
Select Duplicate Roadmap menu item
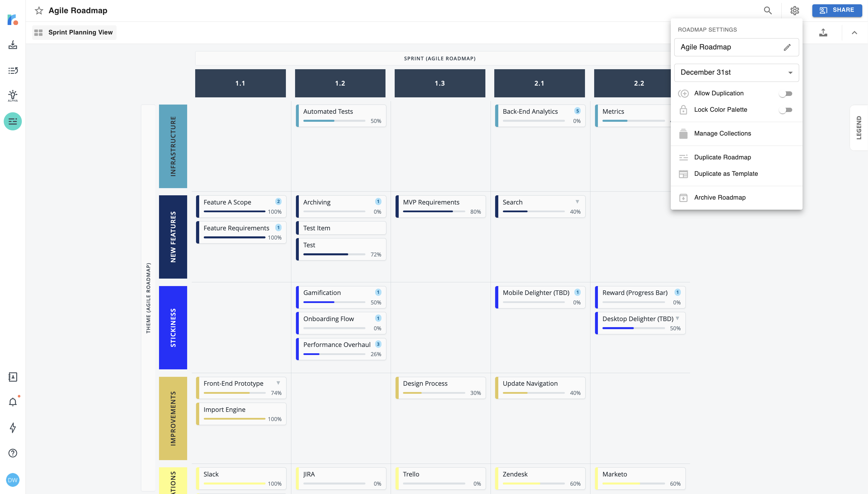click(x=737, y=157)
